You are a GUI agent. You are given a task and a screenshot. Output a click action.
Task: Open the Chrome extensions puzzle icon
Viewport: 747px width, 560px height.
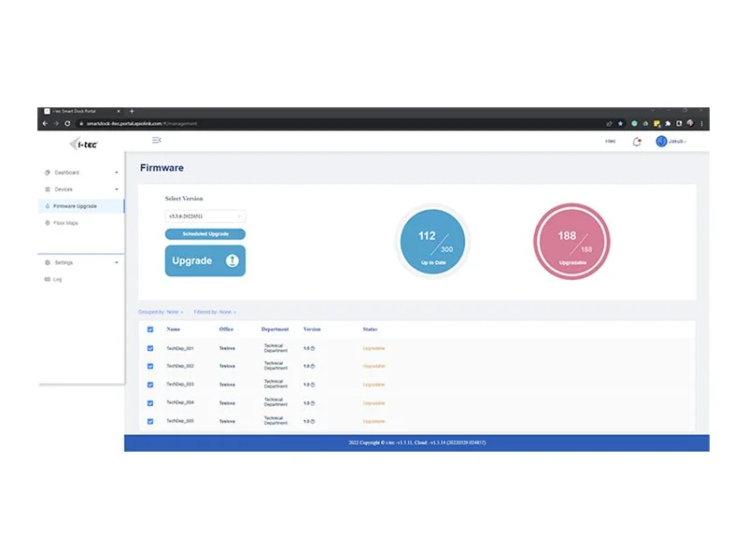coord(668,123)
